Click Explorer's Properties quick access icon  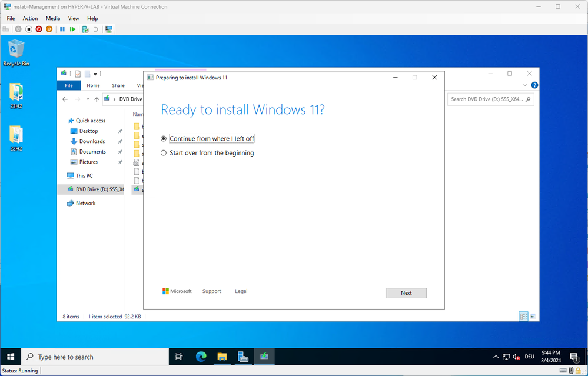point(78,74)
